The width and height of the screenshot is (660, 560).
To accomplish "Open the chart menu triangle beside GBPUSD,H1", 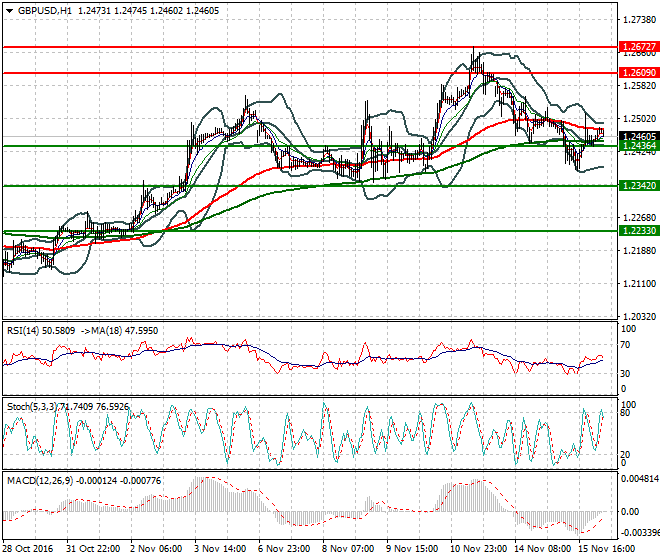I will point(10,11).
